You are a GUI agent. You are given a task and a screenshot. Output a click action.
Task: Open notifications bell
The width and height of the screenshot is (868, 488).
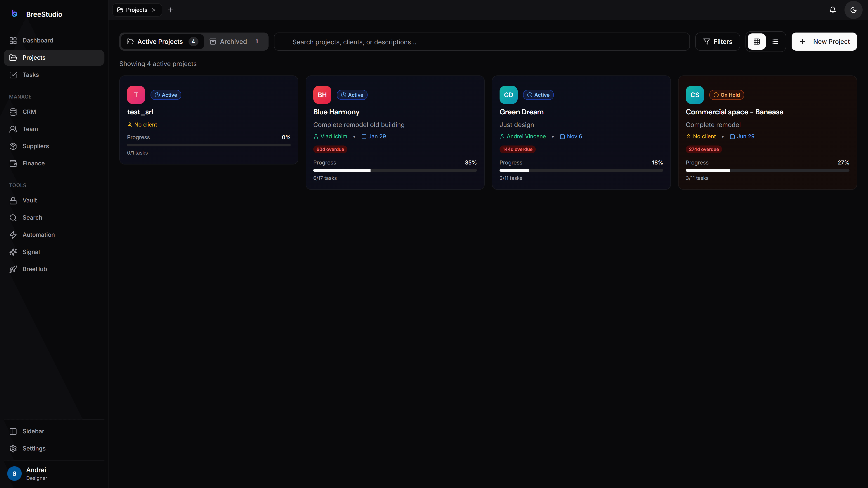coord(833,10)
